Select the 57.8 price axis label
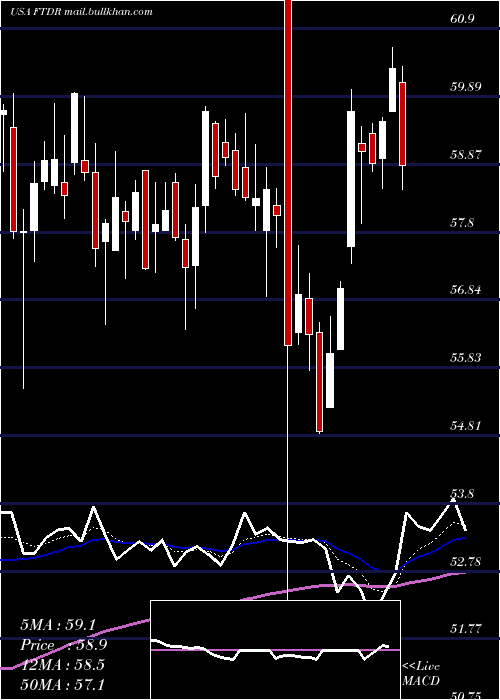 coord(462,222)
